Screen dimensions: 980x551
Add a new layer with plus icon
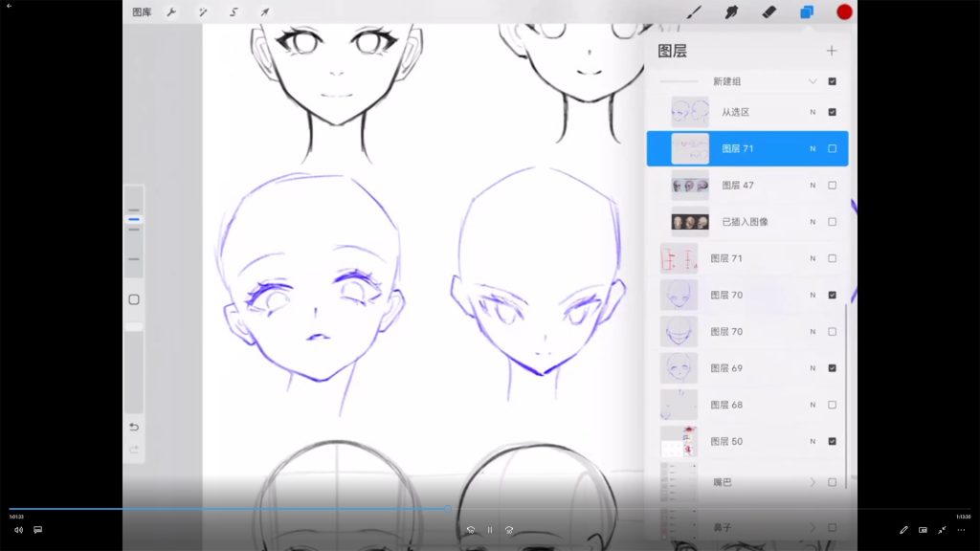(831, 51)
